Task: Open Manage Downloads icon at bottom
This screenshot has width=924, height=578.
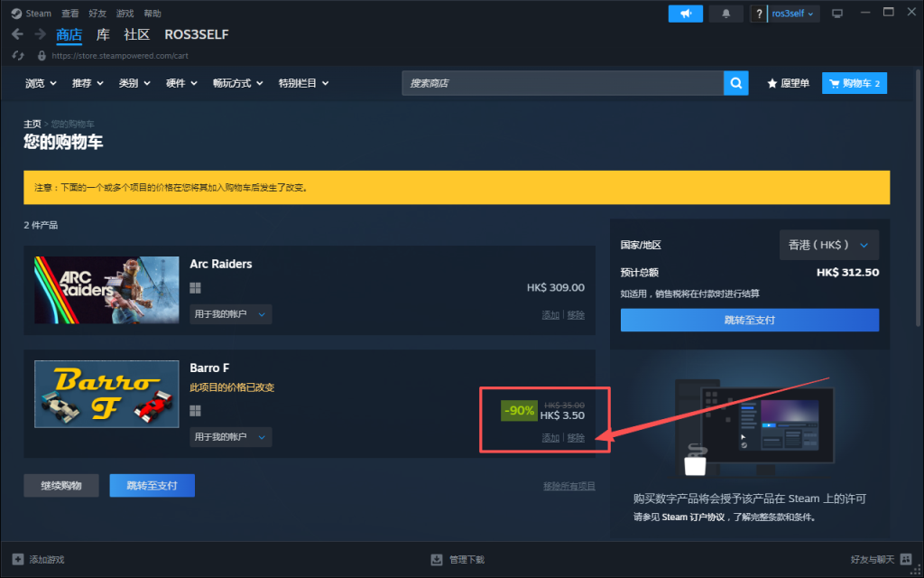Action: [438, 559]
